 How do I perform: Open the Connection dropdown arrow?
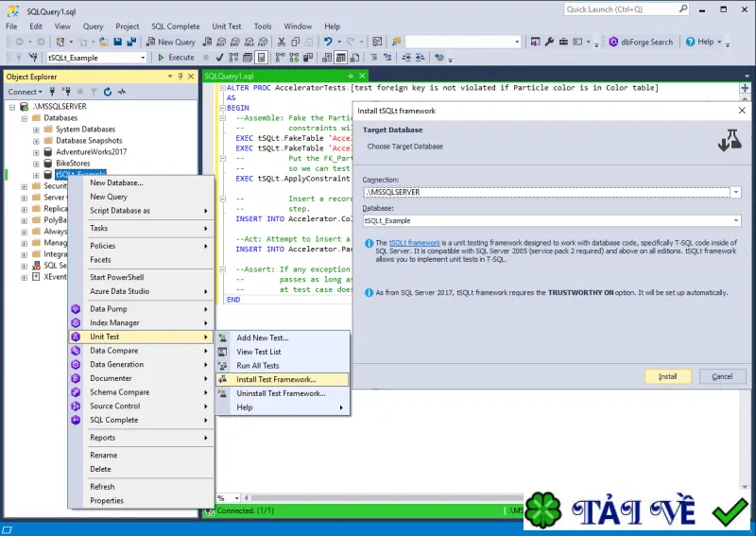point(736,193)
